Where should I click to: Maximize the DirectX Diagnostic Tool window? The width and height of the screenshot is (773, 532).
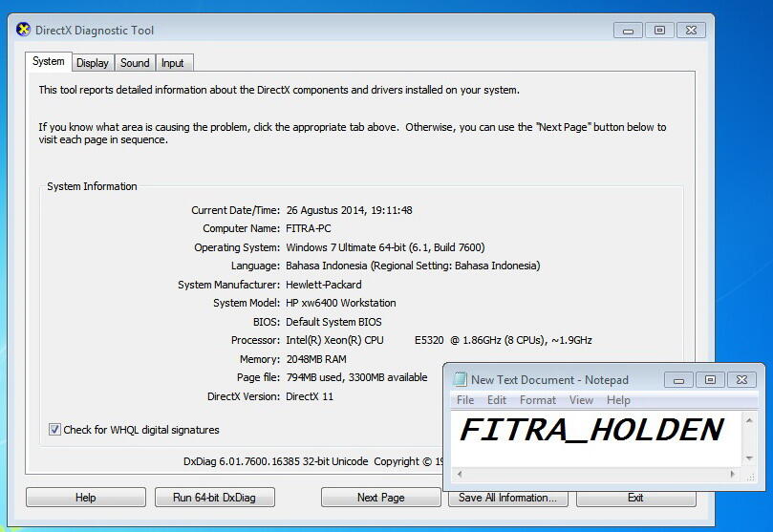click(x=659, y=31)
